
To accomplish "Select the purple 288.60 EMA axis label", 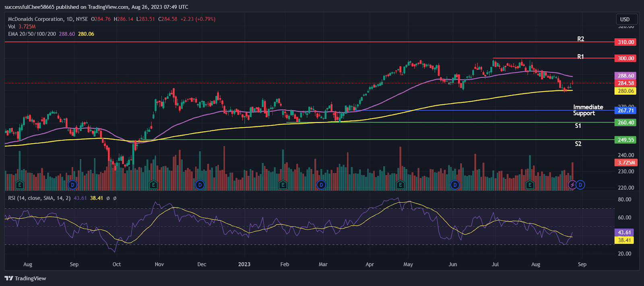I will pos(626,76).
